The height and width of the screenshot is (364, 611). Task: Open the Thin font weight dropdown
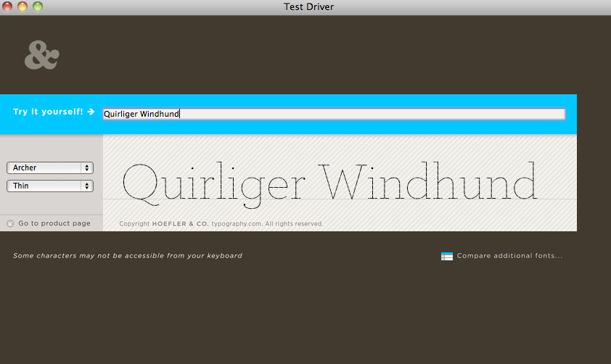(x=50, y=186)
